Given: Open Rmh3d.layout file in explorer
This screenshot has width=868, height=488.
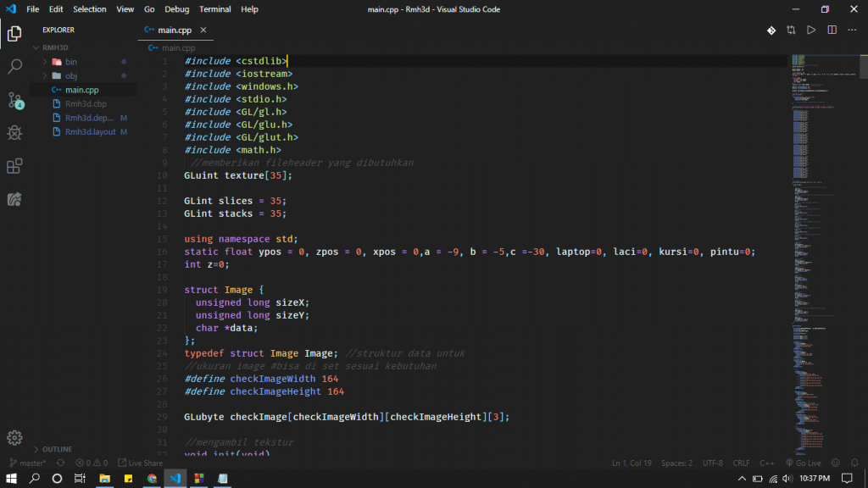Looking at the screenshot, I should point(90,132).
